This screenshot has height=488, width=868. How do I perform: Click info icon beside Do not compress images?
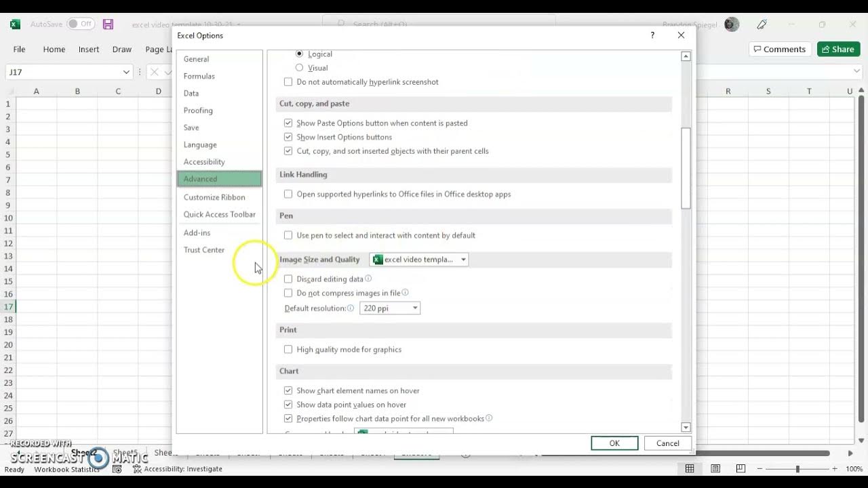click(405, 293)
